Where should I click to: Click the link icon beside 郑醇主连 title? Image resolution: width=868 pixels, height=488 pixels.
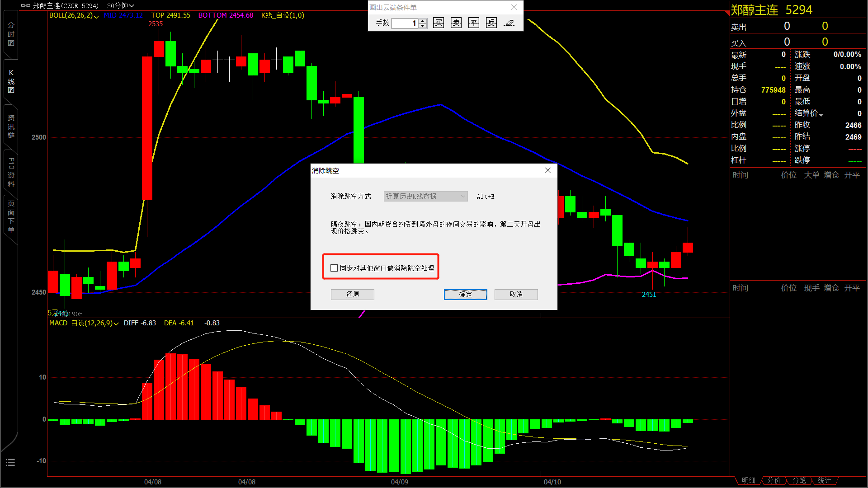[26, 5]
